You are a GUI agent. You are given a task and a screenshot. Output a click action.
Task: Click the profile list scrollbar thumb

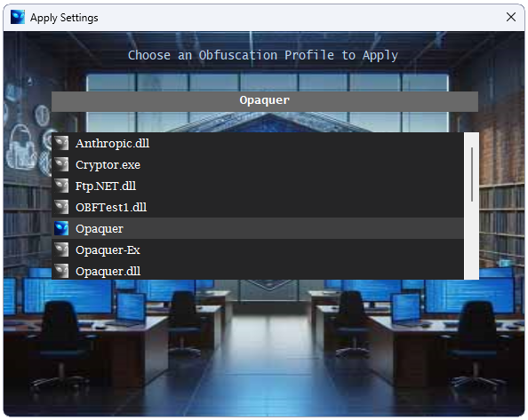pos(472,174)
